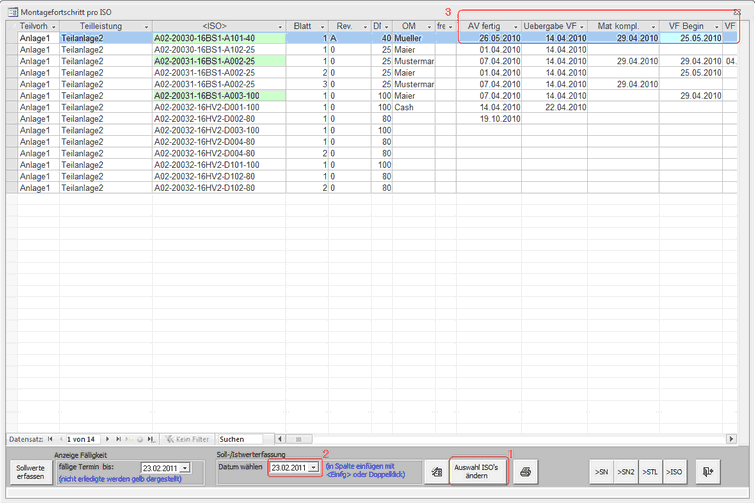Open the fällige Termin bis date dropdown
Viewport: 755px width, 504px height.
183,467
